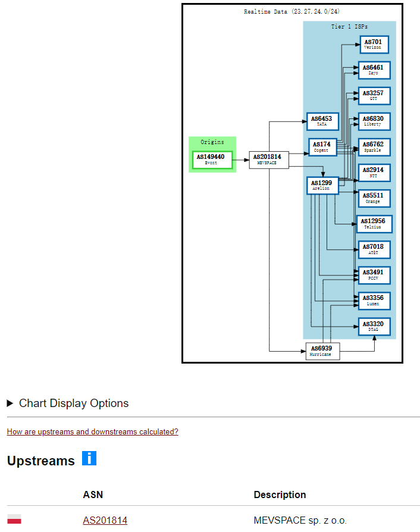Click the 'Tier 1 ISPs' group label
The width and height of the screenshot is (420, 532).
[349, 26]
